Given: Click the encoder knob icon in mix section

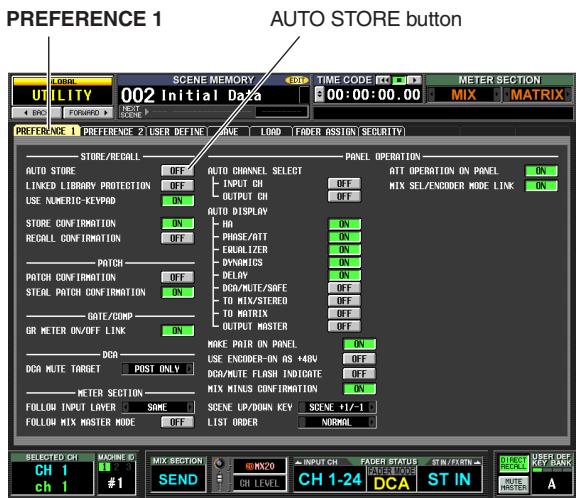Looking at the screenshot, I should pyautogui.click(x=220, y=463).
